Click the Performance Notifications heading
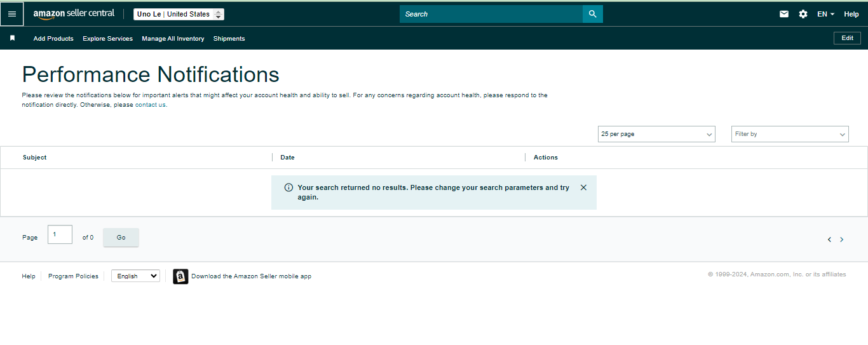Viewport: 868px width, 345px height. 151,74
